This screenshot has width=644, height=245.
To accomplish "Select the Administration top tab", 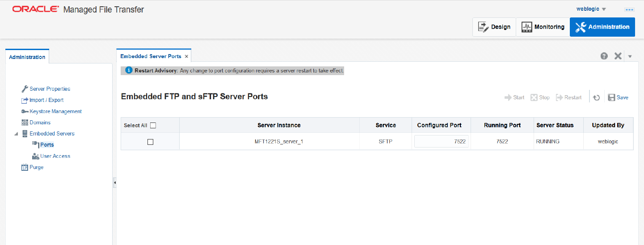I will pos(602,27).
